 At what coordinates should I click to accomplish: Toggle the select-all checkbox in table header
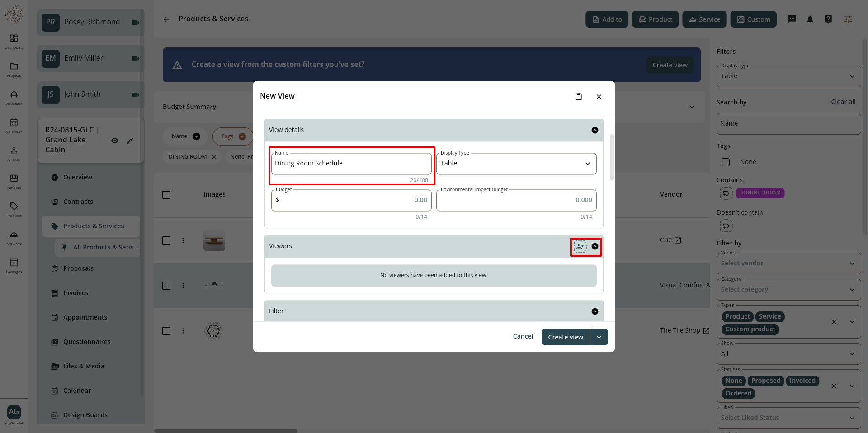(x=166, y=195)
